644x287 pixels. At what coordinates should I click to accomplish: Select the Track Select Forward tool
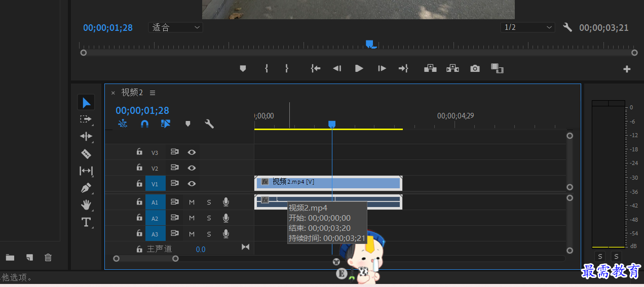(86, 119)
